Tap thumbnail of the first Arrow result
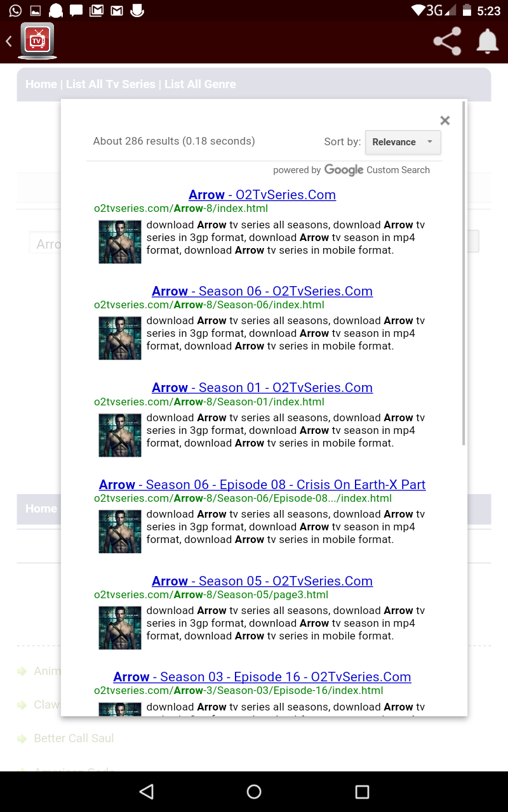Image resolution: width=508 pixels, height=812 pixels. point(120,242)
